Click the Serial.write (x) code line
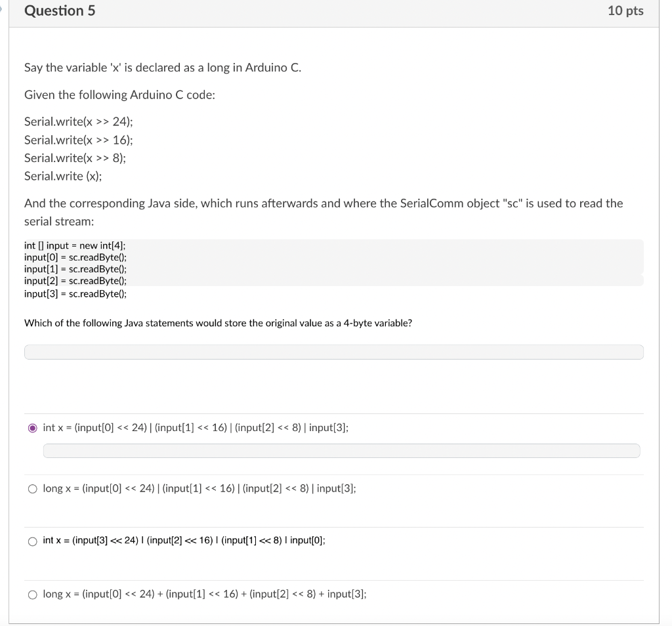672x626 pixels. point(62,176)
